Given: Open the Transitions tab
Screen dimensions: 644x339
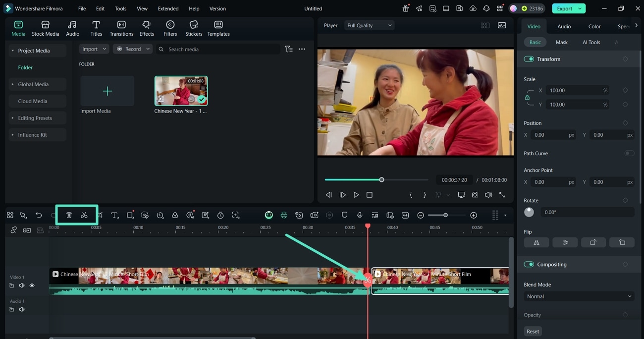Looking at the screenshot, I should pos(121,29).
